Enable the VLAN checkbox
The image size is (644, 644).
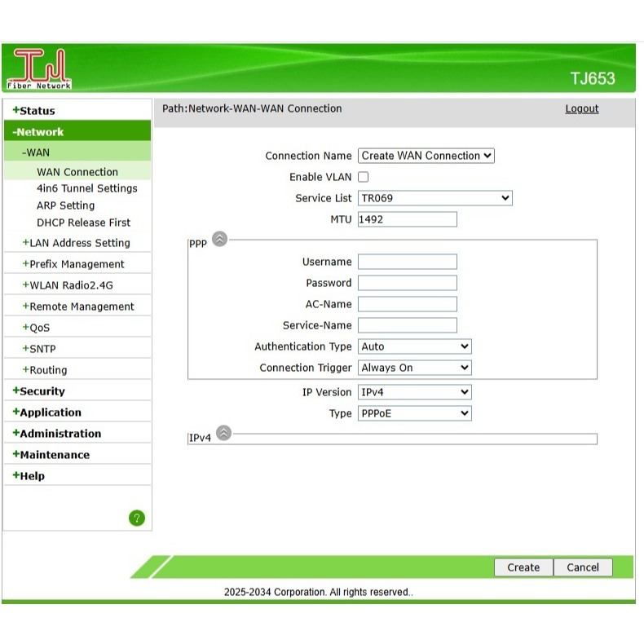(x=364, y=177)
